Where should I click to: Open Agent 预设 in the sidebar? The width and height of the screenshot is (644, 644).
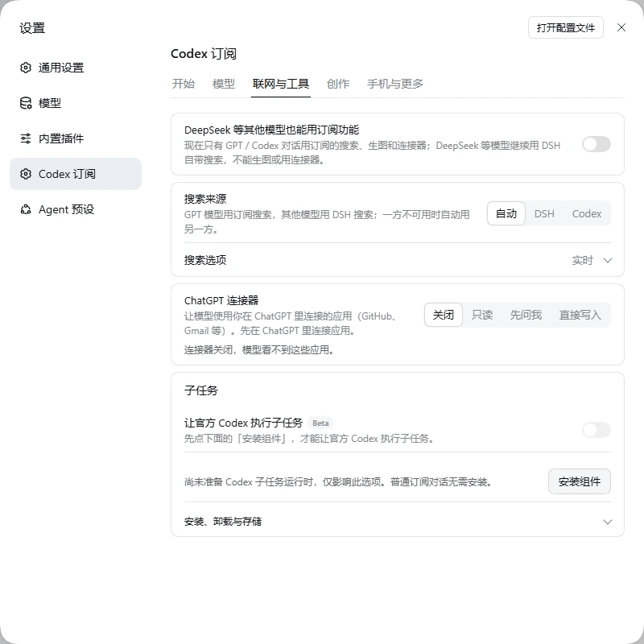(76, 209)
